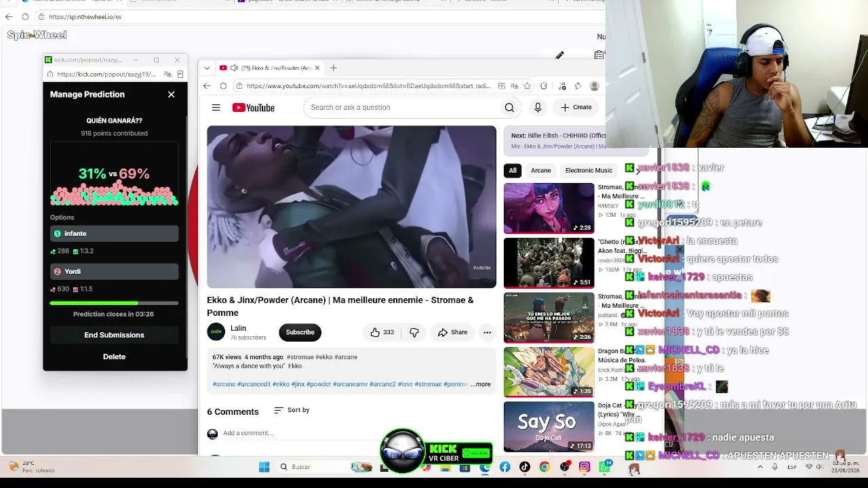Open the browser profile avatar
Screen dimensions: 868x488
(595, 86)
